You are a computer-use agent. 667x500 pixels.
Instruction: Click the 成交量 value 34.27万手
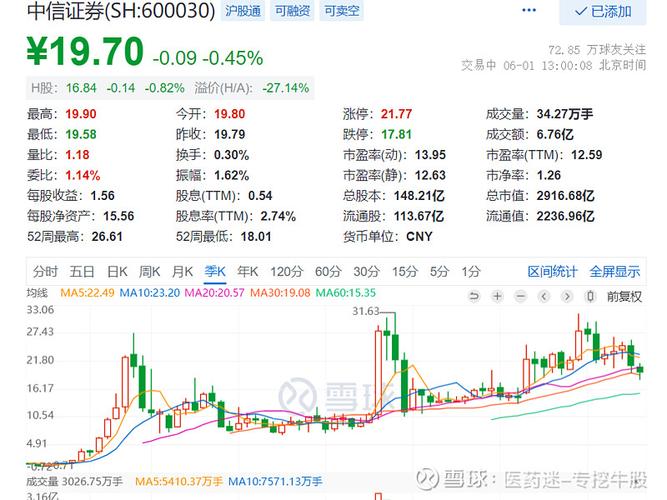(564, 114)
